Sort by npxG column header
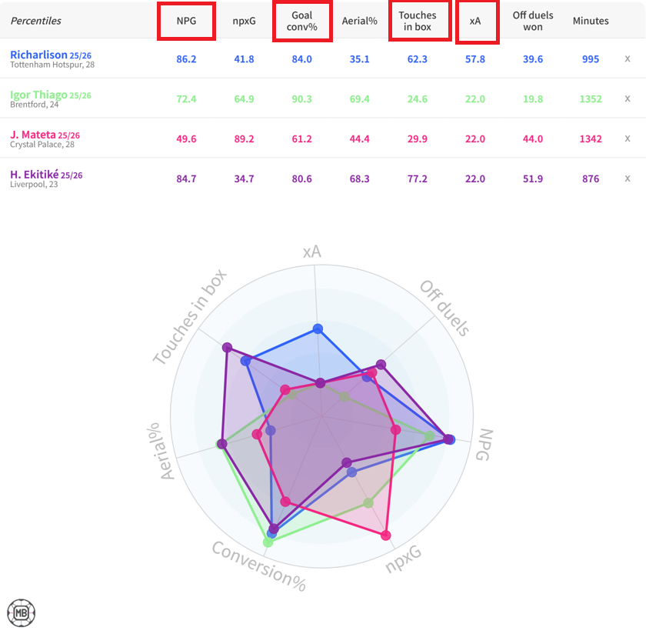 click(244, 21)
